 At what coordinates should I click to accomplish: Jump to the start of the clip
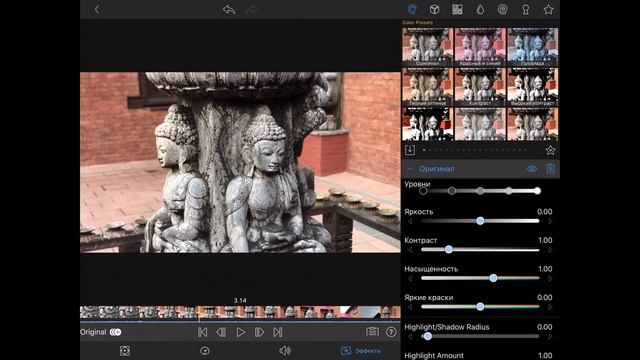[202, 332]
